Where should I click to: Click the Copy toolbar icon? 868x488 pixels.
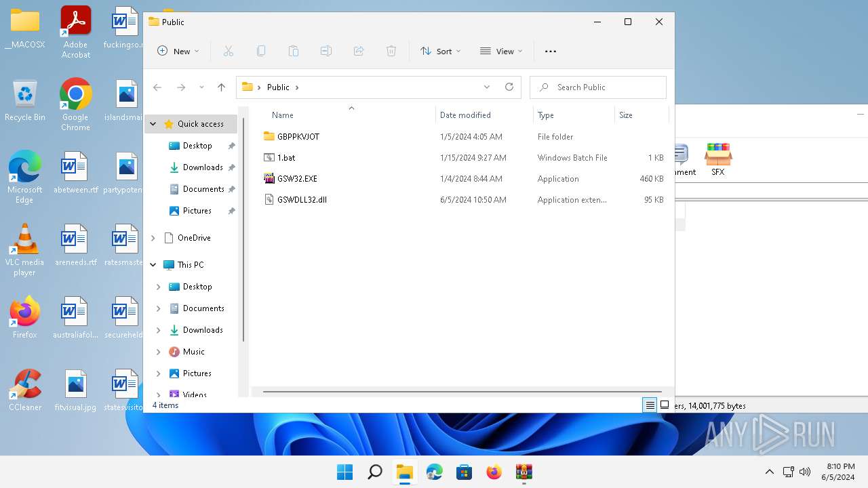pyautogui.click(x=261, y=51)
